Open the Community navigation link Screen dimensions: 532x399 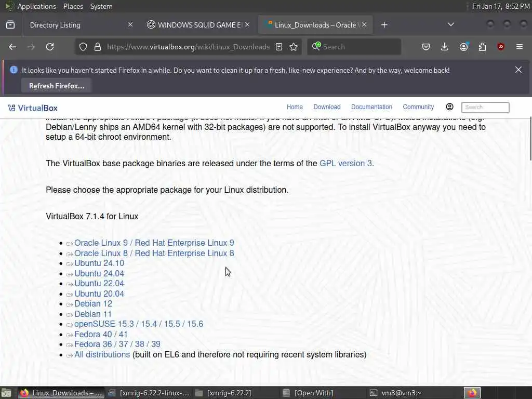[418, 107]
